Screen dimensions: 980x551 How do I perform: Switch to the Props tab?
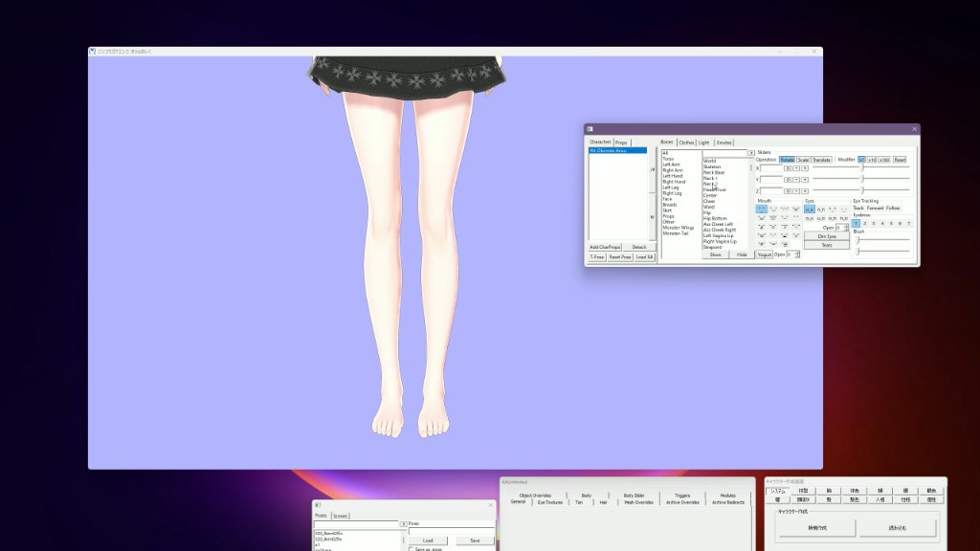pyautogui.click(x=621, y=143)
